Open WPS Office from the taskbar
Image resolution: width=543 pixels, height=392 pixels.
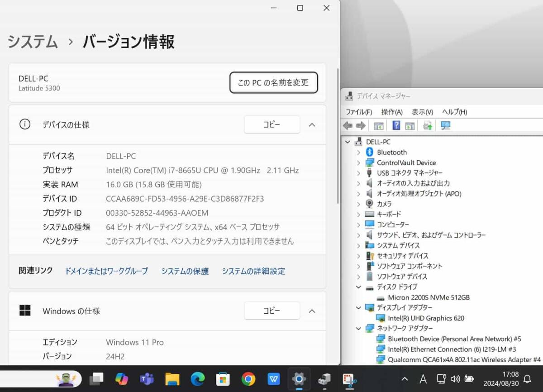click(274, 379)
